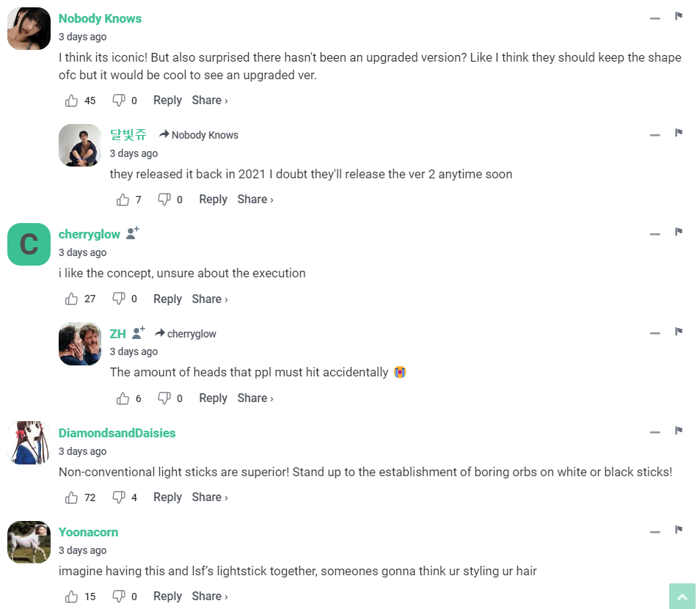Follow ZH using the add-user icon
The image size is (700, 609).
(138, 333)
